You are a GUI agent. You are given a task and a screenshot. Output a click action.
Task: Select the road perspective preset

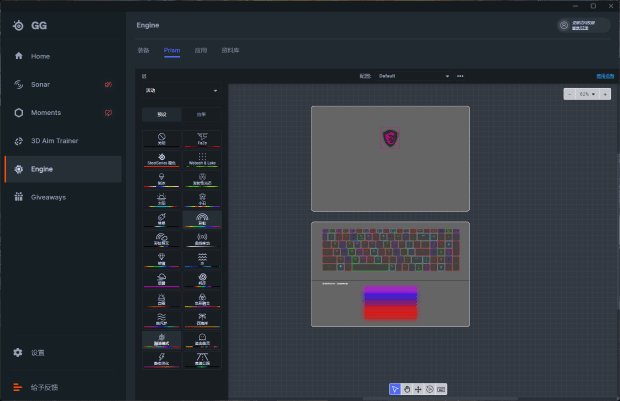[x=202, y=360]
